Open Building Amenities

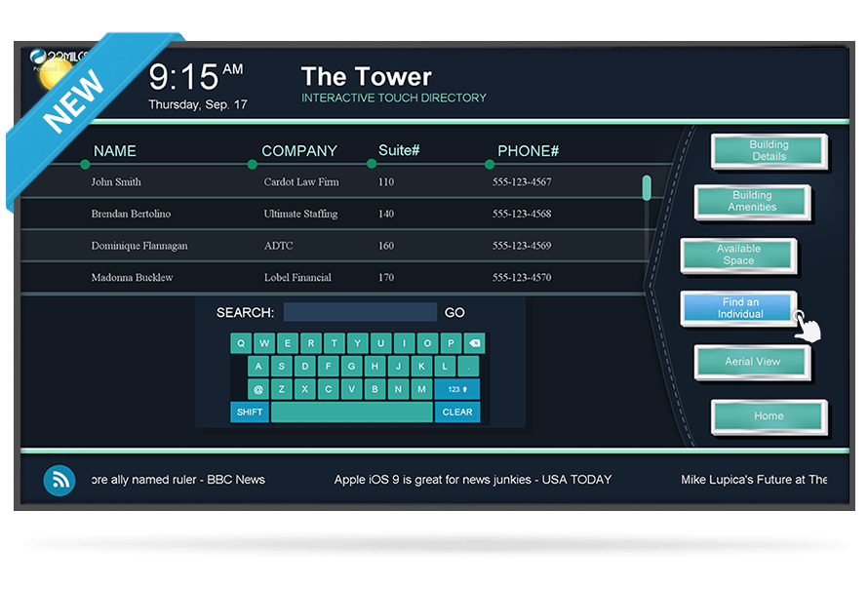coord(752,202)
